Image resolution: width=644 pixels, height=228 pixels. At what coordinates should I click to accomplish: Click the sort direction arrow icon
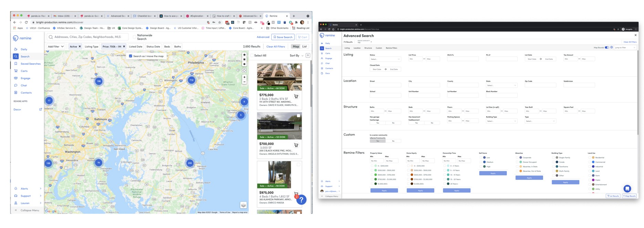308,55
